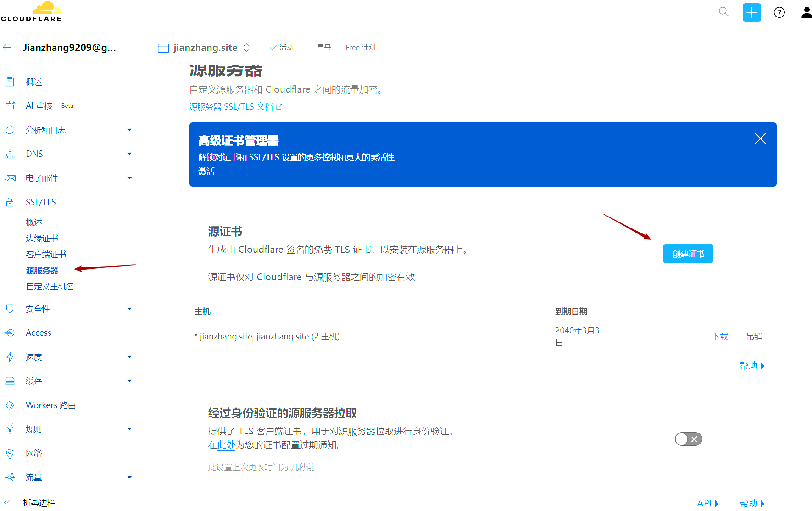Open the jianzhang.site domain switcher

[x=246, y=48]
